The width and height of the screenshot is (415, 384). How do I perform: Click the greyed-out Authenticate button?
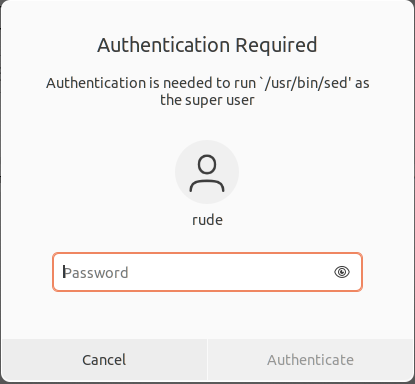(310, 360)
